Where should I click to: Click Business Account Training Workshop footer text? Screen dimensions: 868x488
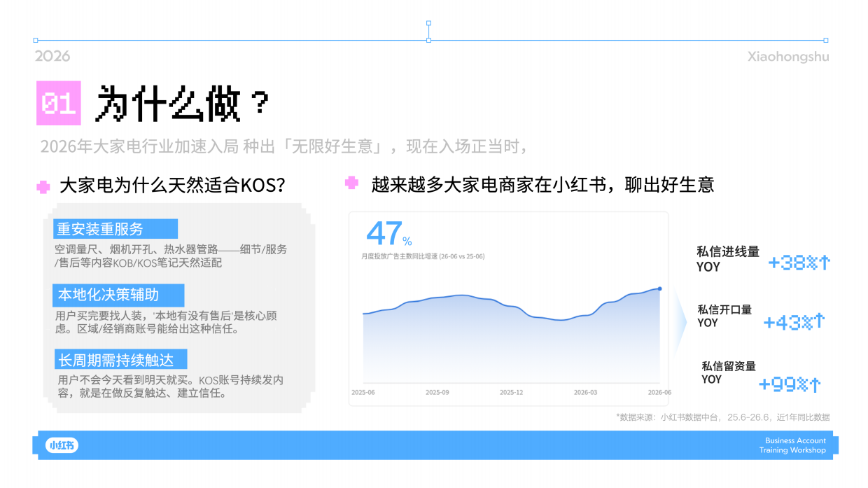click(792, 445)
